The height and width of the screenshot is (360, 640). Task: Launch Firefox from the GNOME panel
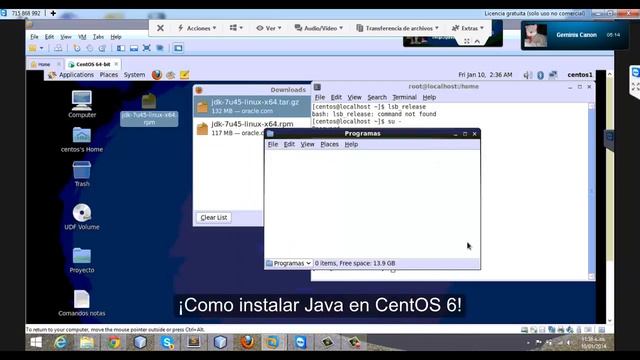click(157, 75)
